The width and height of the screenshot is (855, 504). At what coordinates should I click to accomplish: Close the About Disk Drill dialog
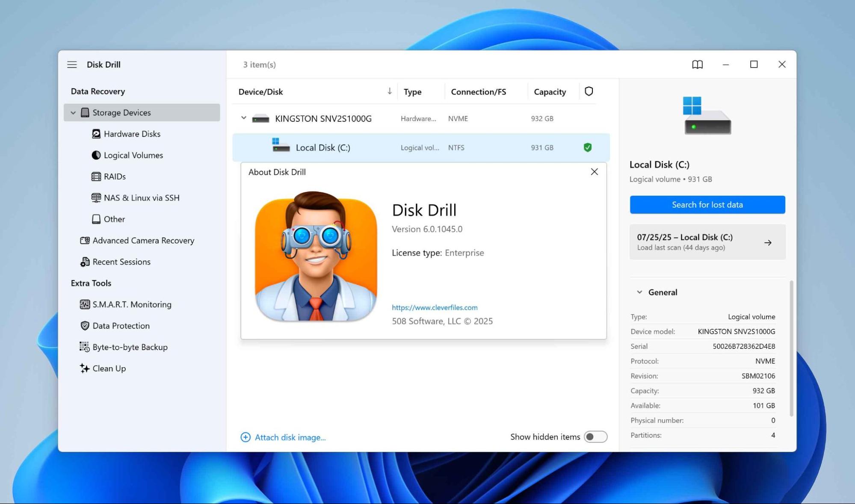594,172
